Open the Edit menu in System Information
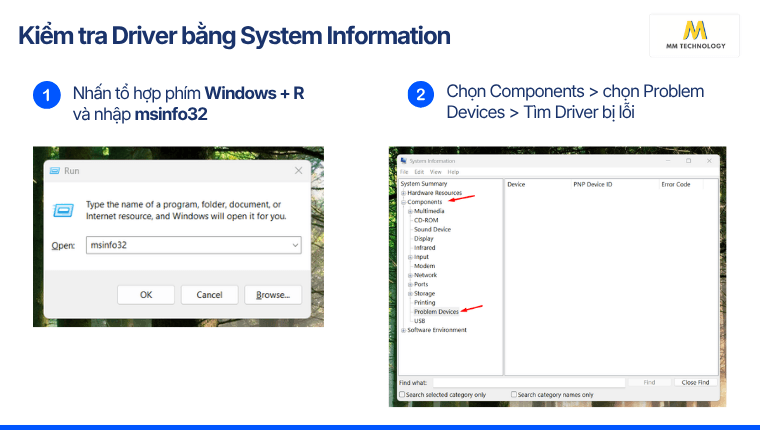The height and width of the screenshot is (430, 760). pos(419,172)
